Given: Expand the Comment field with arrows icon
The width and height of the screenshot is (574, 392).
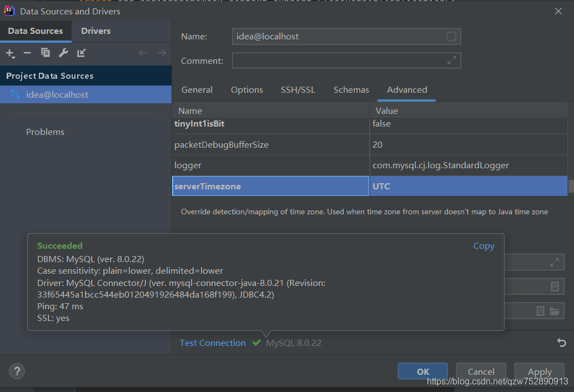Looking at the screenshot, I should pos(452,60).
